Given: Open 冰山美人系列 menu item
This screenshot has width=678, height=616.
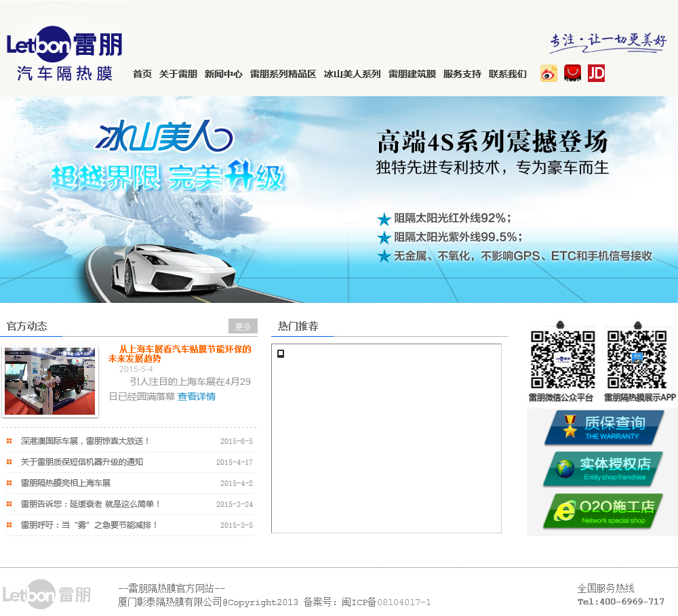Looking at the screenshot, I should [353, 74].
